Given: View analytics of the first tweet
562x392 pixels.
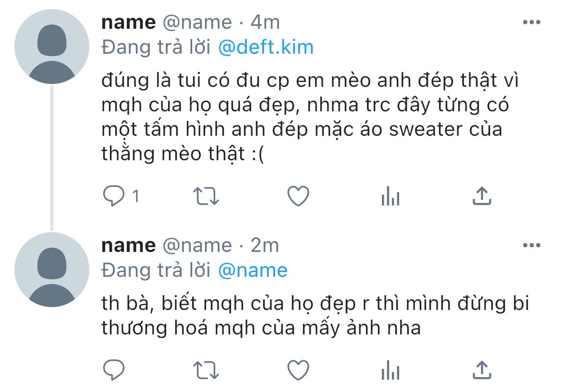Looking at the screenshot, I should pyautogui.click(x=391, y=196).
